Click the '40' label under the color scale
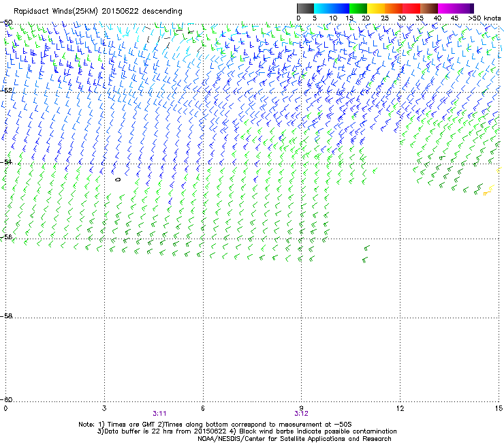Viewport: 504px width, 443px height. point(437,18)
